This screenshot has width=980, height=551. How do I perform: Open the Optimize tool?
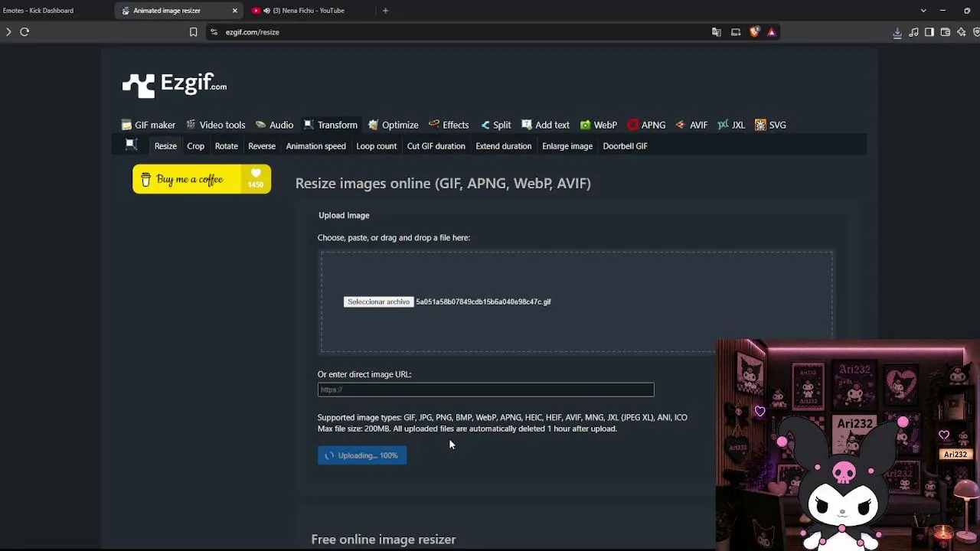[x=394, y=125]
